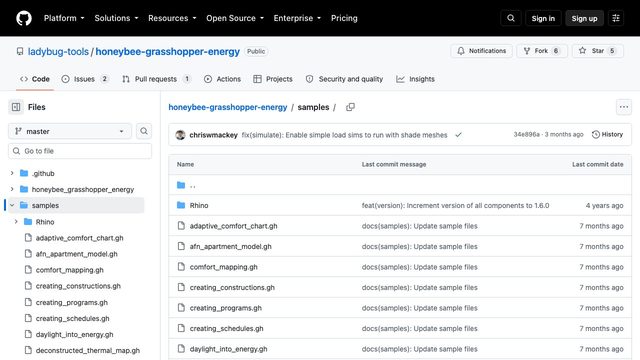Switch to Pull requests tab
Image resolution: width=640 pixels, height=360 pixels.
click(156, 79)
